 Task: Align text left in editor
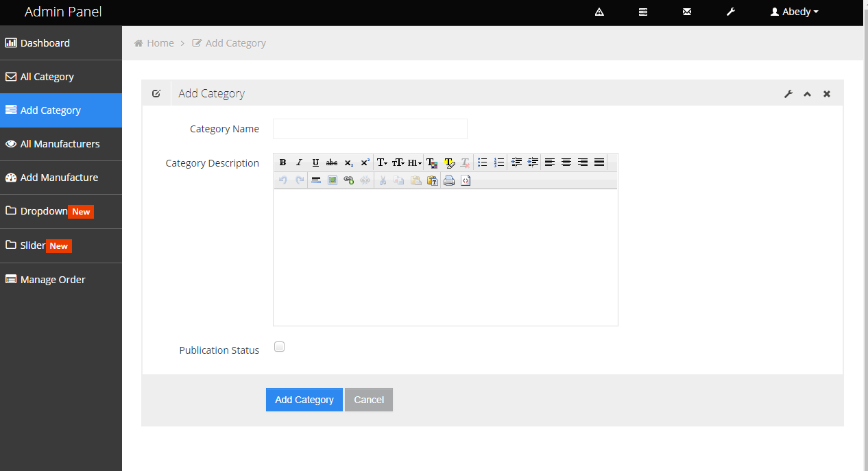click(550, 162)
